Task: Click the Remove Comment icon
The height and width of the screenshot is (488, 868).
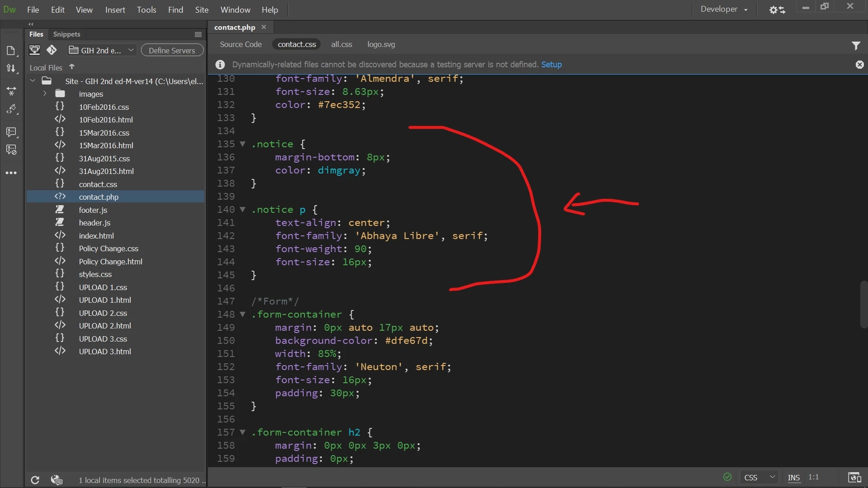Action: pos(11,150)
